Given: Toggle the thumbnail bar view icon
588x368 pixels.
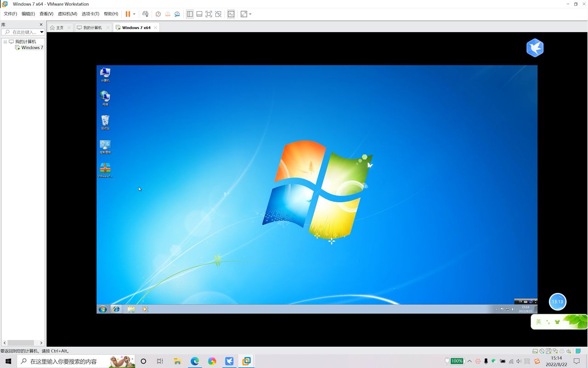Looking at the screenshot, I should click(199, 14).
